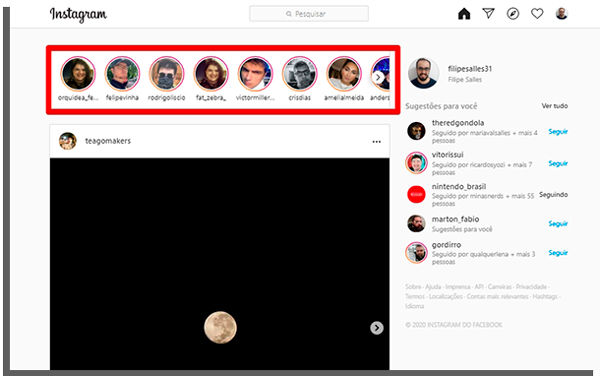Follow gordirro with Seguir

[558, 253]
